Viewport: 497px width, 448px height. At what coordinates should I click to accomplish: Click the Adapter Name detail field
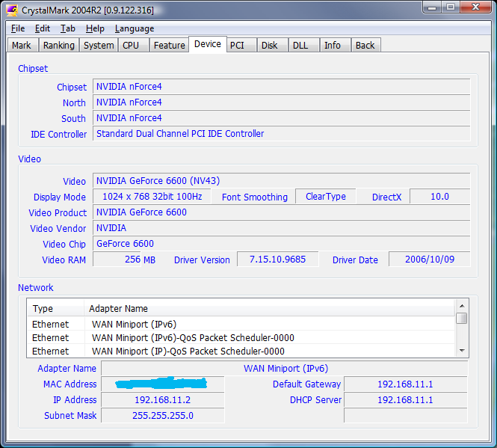click(285, 369)
